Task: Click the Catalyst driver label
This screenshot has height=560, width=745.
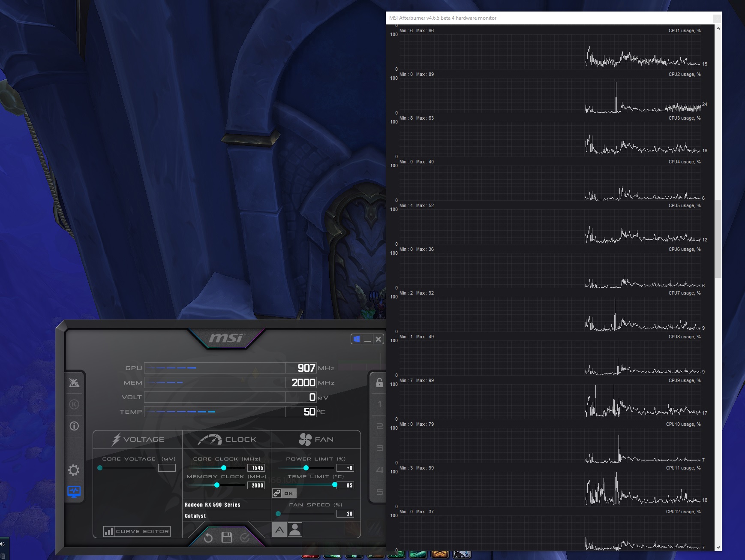Action: pos(195,516)
